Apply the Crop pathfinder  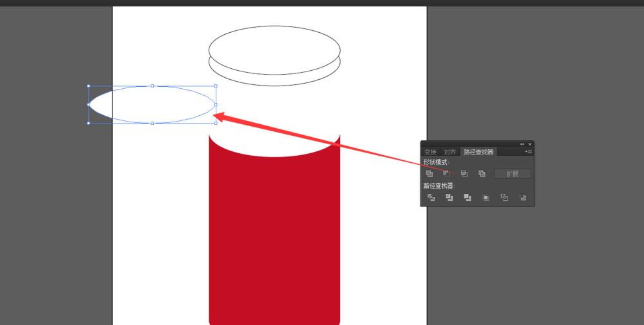click(x=486, y=198)
